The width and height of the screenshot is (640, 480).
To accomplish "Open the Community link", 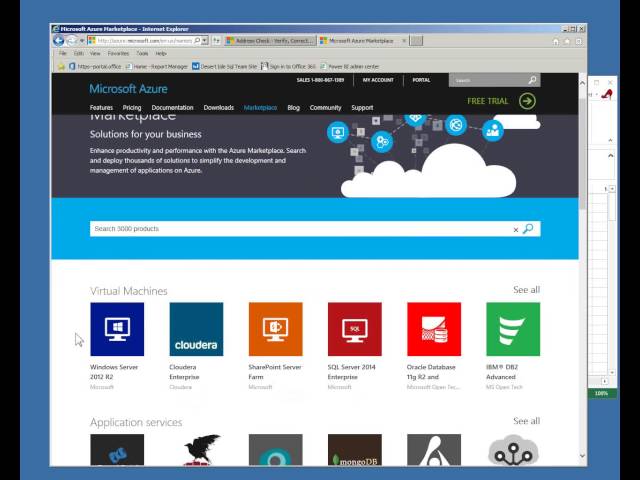I will point(325,107).
